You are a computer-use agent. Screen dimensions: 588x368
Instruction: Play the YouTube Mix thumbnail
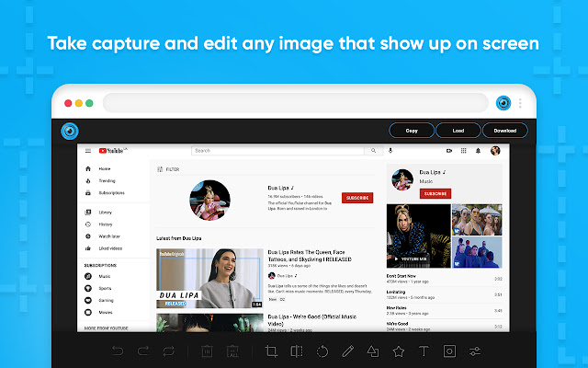pos(419,236)
